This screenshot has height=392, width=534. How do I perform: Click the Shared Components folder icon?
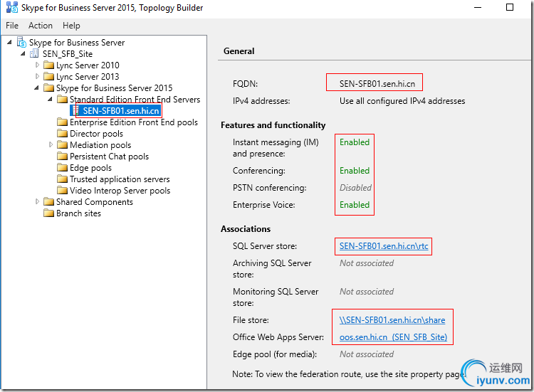coord(48,202)
